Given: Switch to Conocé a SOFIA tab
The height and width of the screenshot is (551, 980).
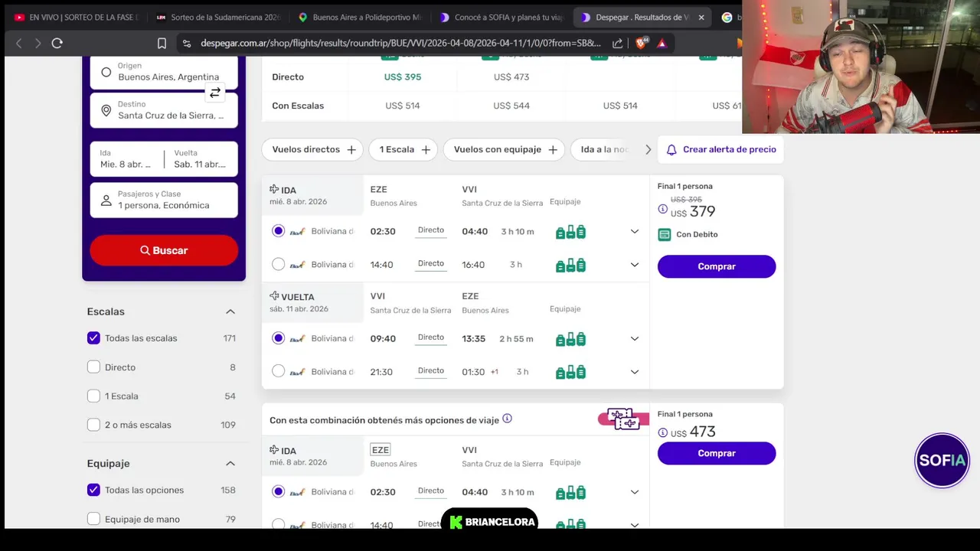Looking at the screenshot, I should point(501,17).
